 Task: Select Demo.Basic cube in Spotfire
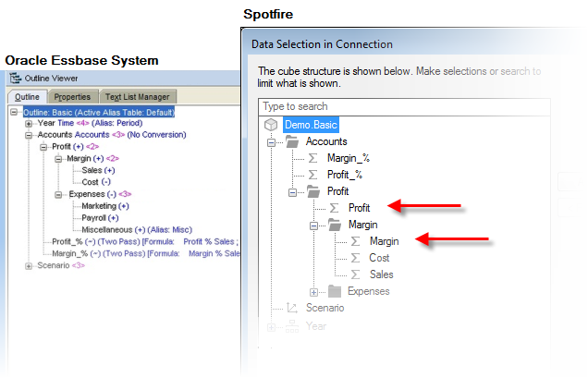[311, 125]
